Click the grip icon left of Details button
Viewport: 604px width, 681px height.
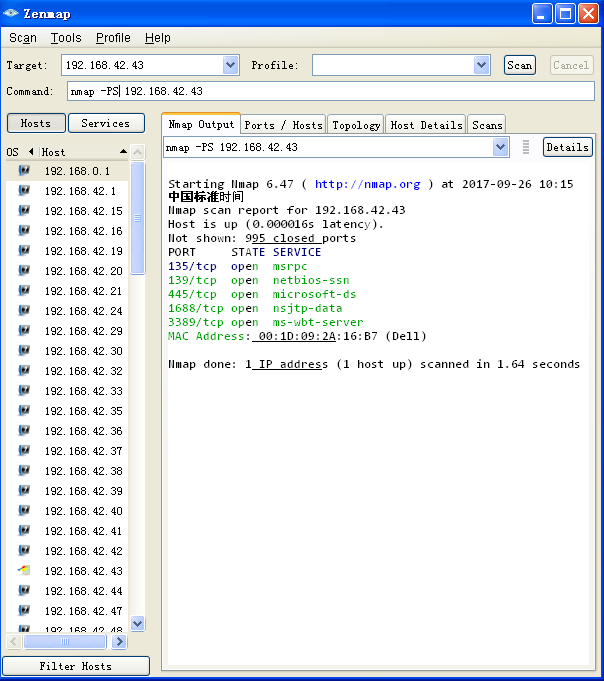pos(525,147)
